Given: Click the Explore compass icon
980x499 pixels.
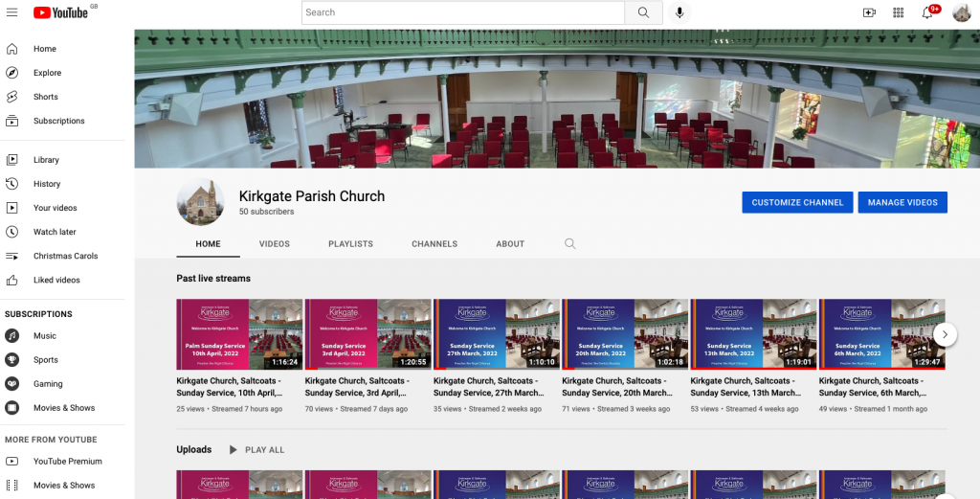Looking at the screenshot, I should pyautogui.click(x=11, y=73).
